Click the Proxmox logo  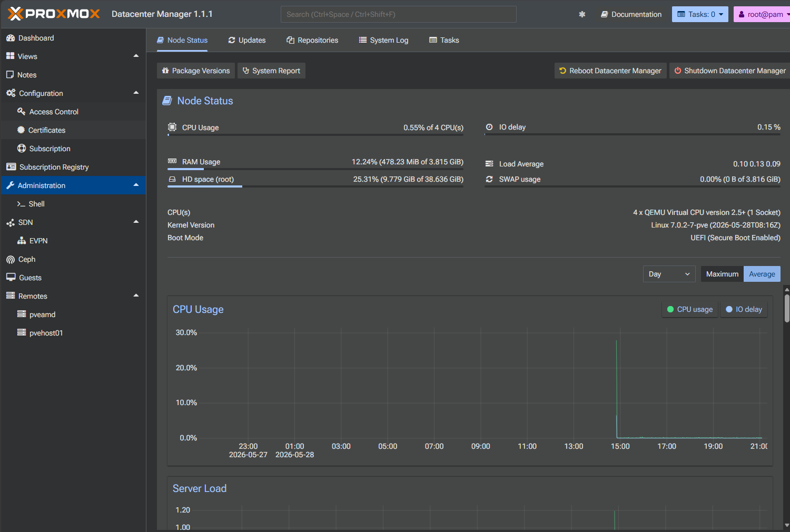54,14
